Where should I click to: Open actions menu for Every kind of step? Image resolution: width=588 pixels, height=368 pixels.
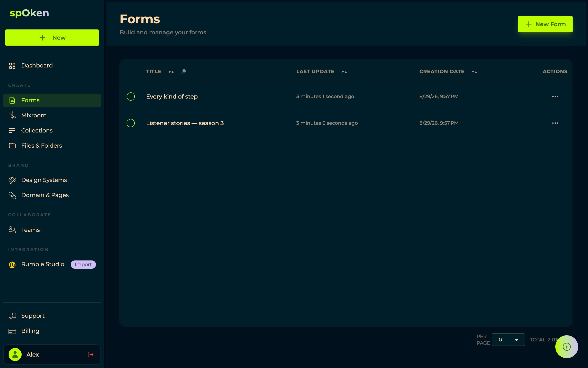(x=555, y=96)
